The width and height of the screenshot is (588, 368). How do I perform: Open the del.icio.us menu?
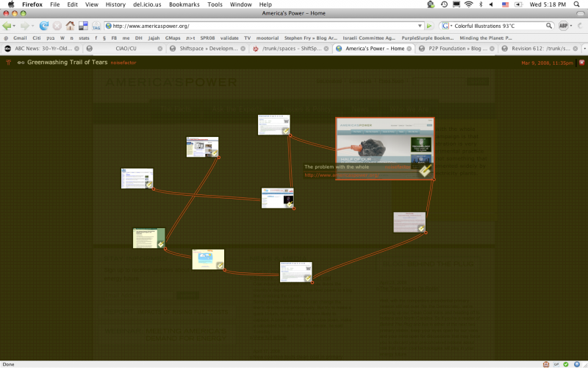point(147,4)
